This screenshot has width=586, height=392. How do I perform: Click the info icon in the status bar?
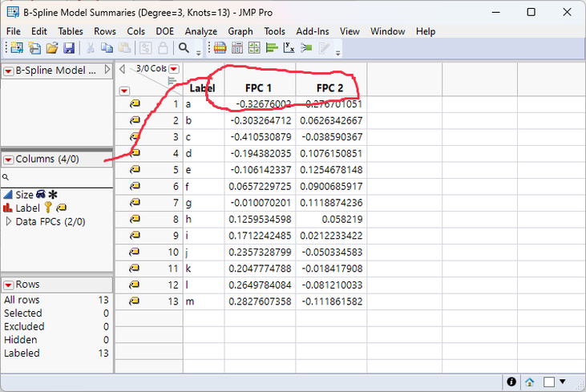pyautogui.click(x=511, y=382)
